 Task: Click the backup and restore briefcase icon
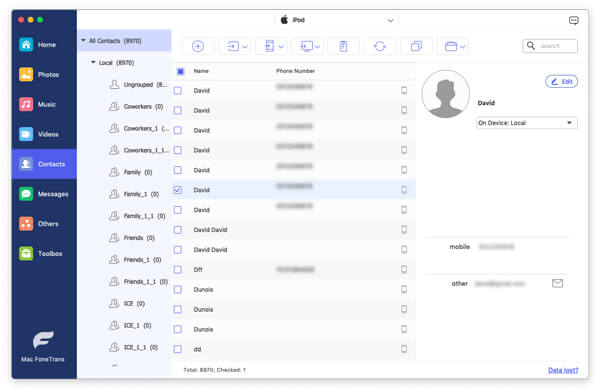pyautogui.click(x=451, y=46)
